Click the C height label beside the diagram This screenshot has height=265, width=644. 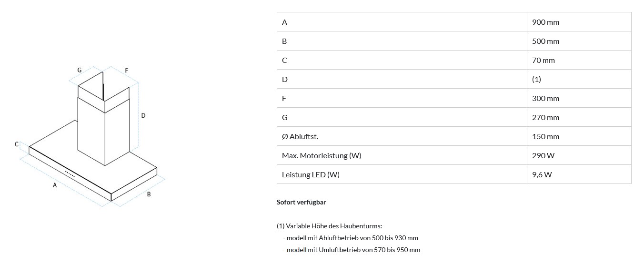click(x=17, y=144)
